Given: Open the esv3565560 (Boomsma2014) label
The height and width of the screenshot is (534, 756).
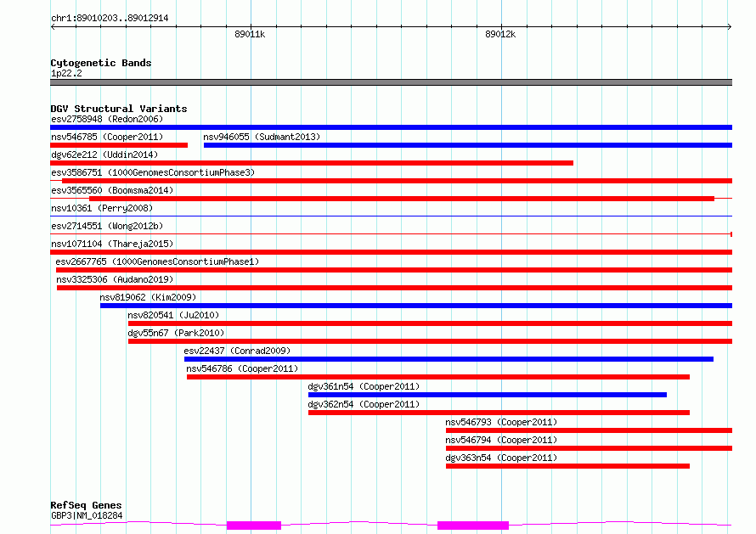Looking at the screenshot, I should tap(112, 190).
